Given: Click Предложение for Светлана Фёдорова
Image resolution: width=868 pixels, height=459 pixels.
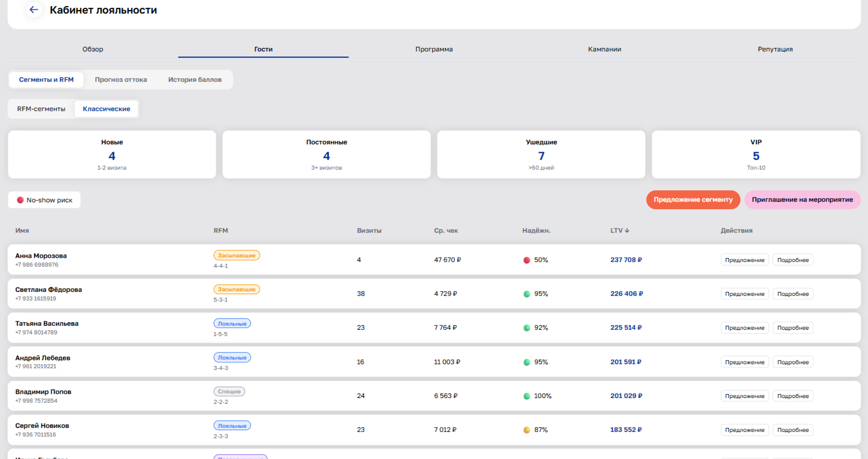Looking at the screenshot, I should (x=745, y=294).
